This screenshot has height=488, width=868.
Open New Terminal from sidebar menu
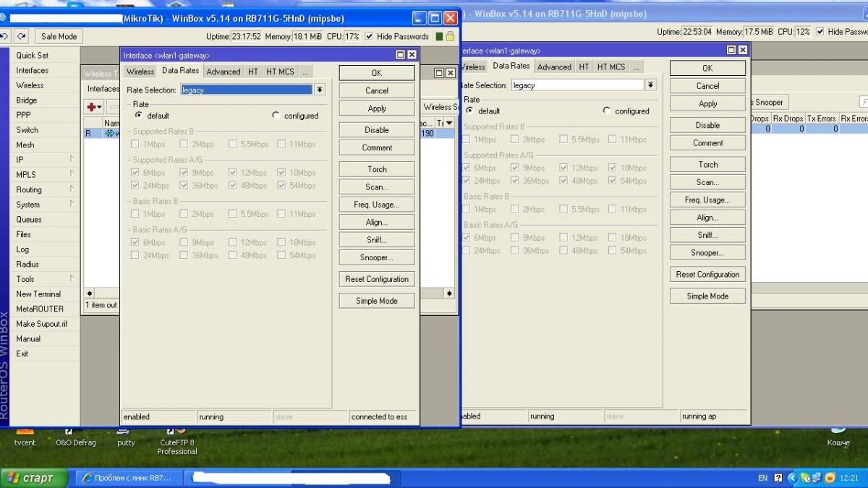tap(38, 294)
